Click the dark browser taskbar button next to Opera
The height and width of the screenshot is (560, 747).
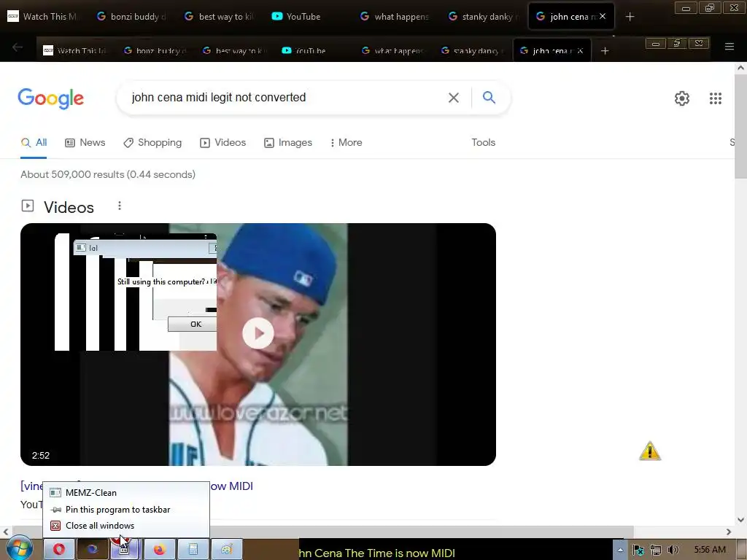click(93, 549)
